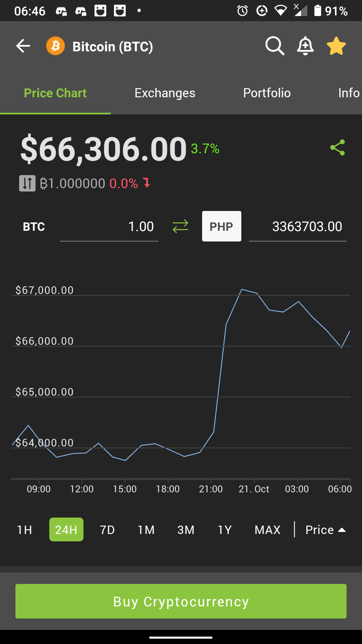
Task: Select the 1H chart range
Action: 24,530
